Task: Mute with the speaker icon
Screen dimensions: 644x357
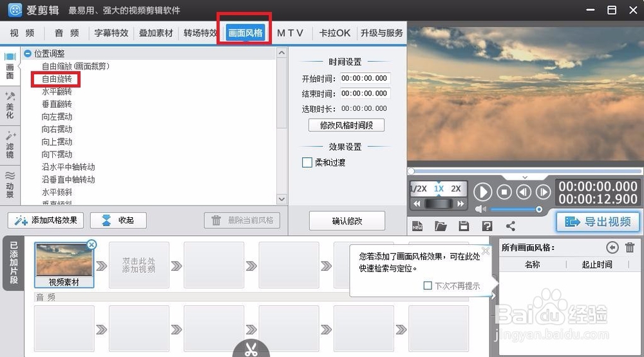Action: click(x=480, y=209)
